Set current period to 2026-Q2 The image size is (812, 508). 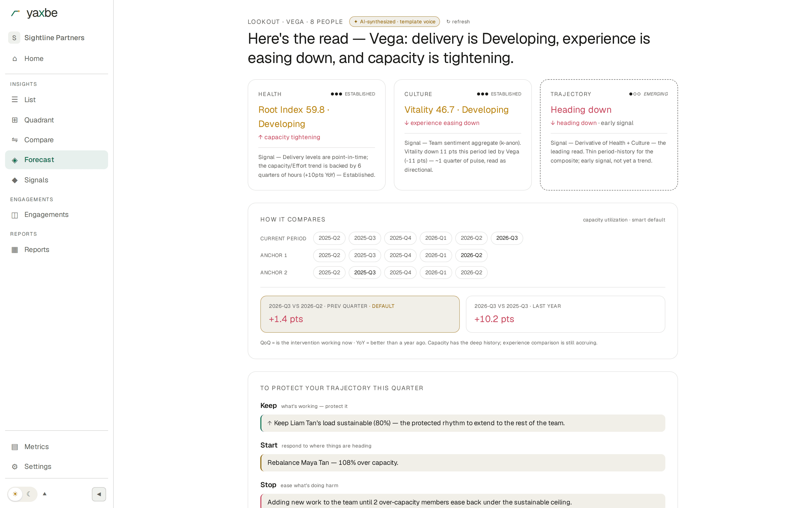tap(471, 238)
